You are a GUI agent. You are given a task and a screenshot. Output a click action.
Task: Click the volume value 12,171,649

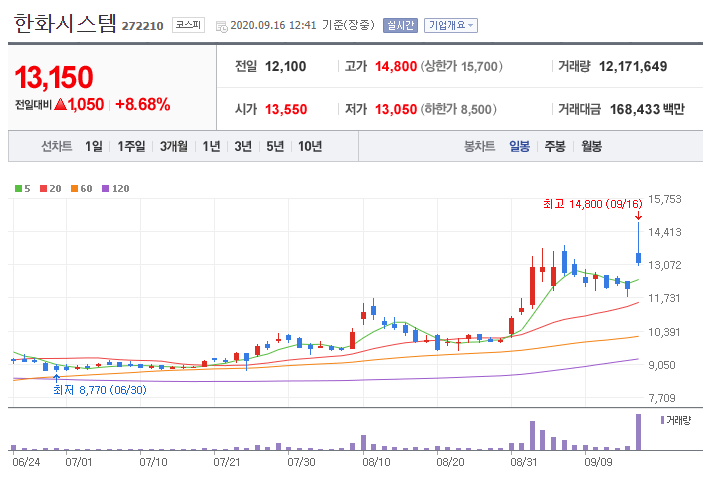[633, 66]
